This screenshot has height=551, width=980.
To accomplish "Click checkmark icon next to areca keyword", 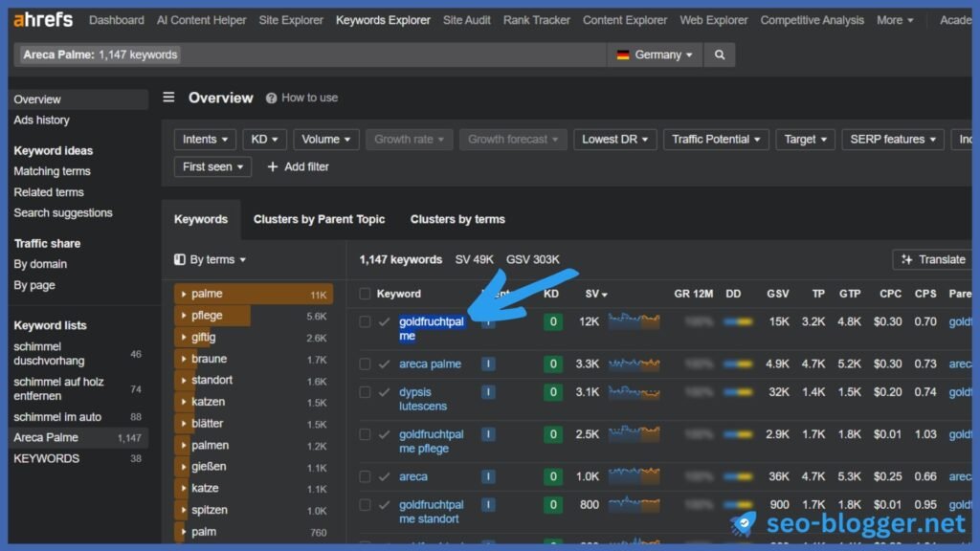I will 385,476.
